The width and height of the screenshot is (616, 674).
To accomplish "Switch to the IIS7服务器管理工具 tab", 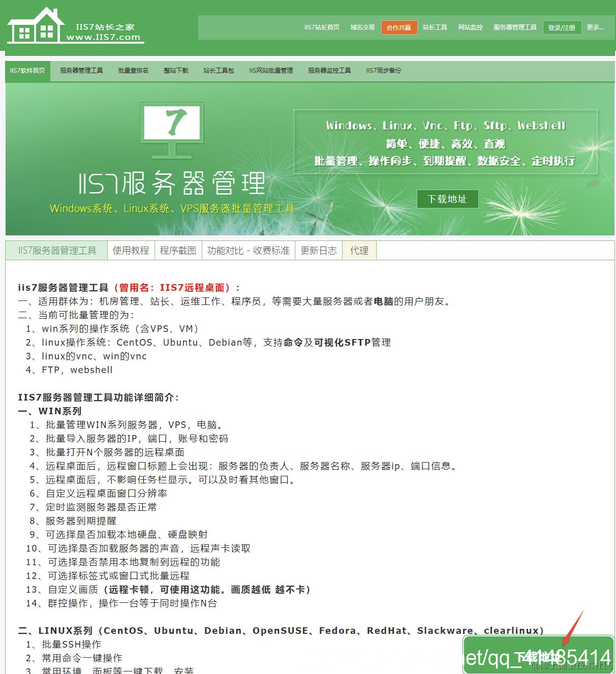I will tap(57, 250).
